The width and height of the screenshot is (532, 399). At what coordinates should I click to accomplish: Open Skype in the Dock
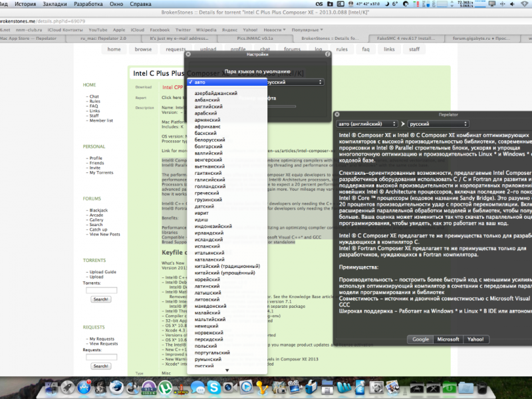[213, 388]
